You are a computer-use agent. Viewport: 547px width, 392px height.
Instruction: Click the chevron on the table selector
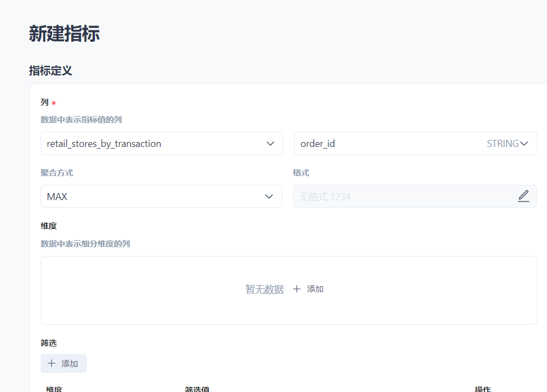tap(270, 143)
